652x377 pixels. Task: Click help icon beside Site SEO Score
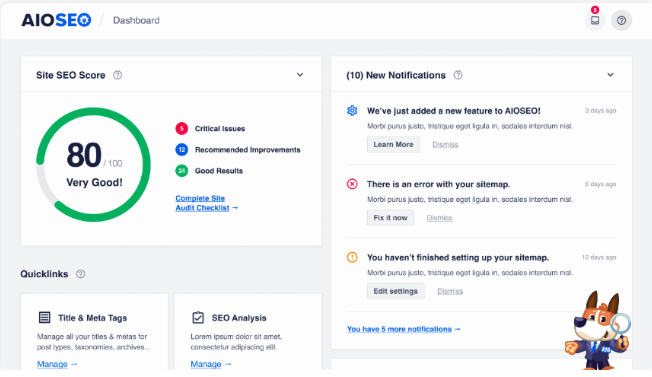[x=118, y=75]
